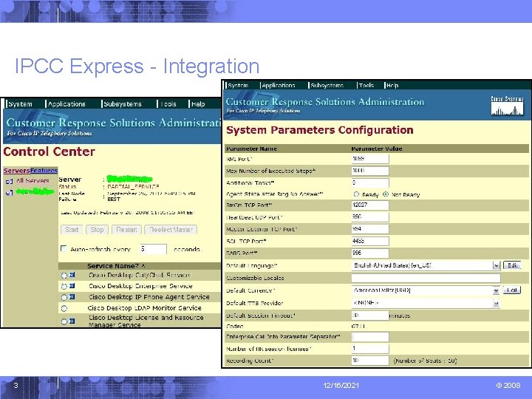This screenshot has height=399, width=532.
Task: Click the Customizable Locales field
Action: tap(426, 278)
